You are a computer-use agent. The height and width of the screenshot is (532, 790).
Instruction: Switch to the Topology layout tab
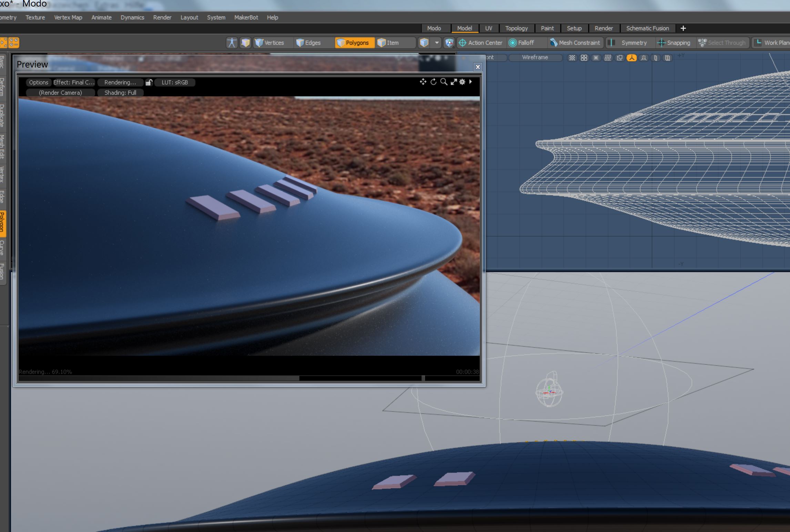pos(516,28)
